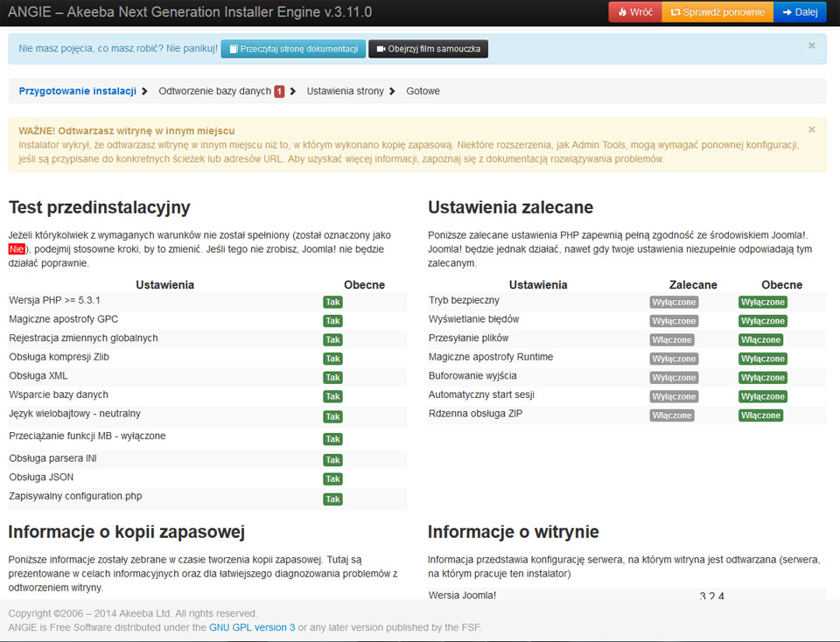
Task: Click the Buforowanie wyjścia row label
Action: coord(473,376)
